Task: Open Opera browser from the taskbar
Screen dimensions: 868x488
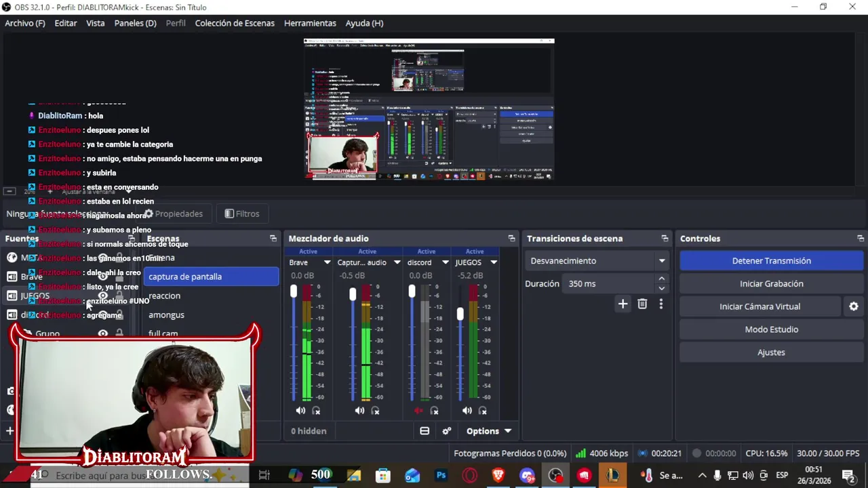Action: pos(469,476)
